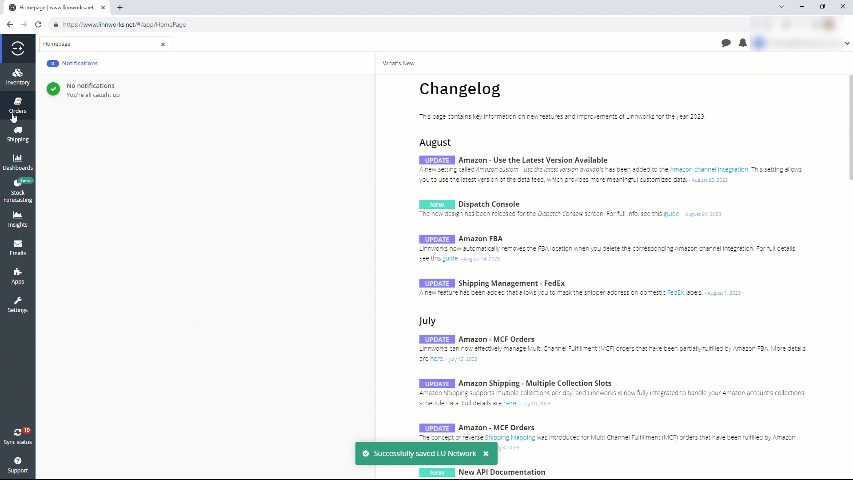Close the Homepage inner tab
This screenshot has height=480, width=853.
click(163, 44)
